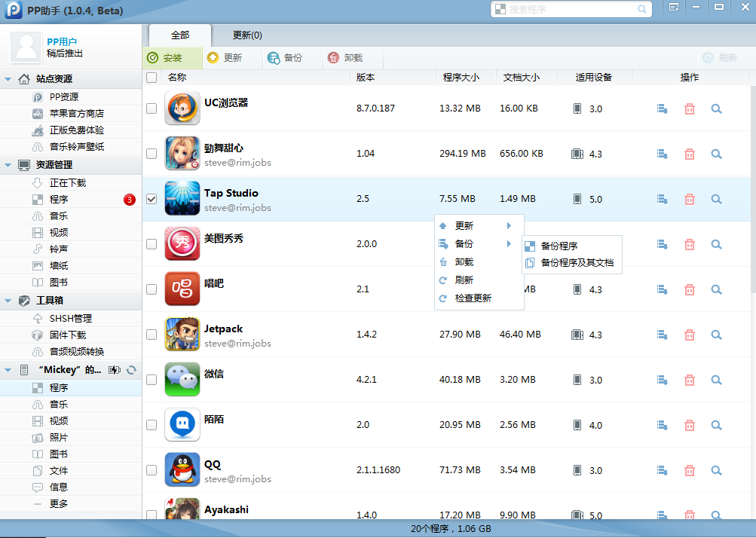Collapse the 站点资源 sidebar section
The width and height of the screenshot is (756, 538).
8,79
